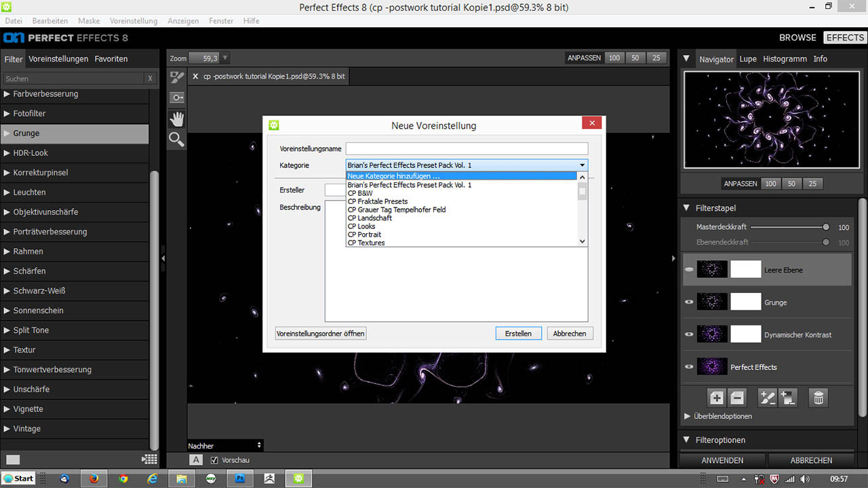Adjust the Ebenendeckkraft slider handle
868x488 pixels.
click(x=826, y=242)
